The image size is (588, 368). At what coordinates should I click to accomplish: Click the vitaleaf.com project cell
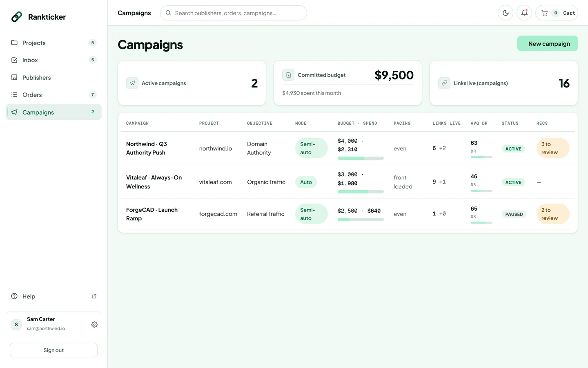[x=216, y=182]
